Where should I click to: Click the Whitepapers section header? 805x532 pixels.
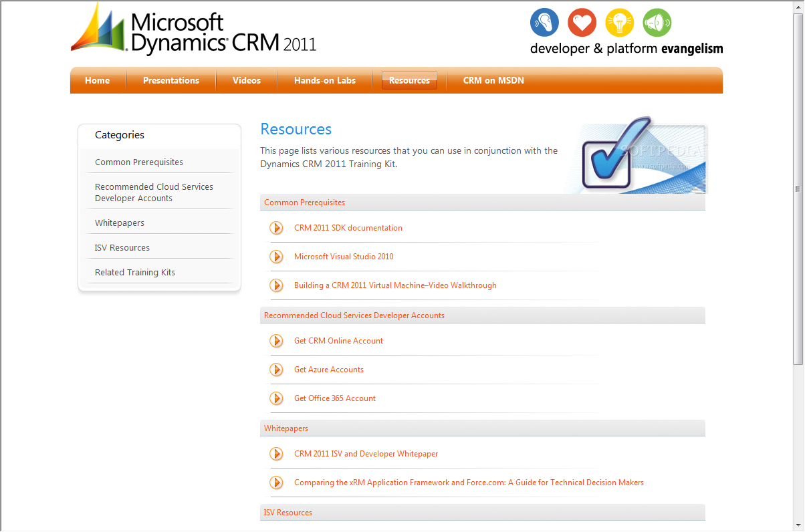tap(483, 428)
